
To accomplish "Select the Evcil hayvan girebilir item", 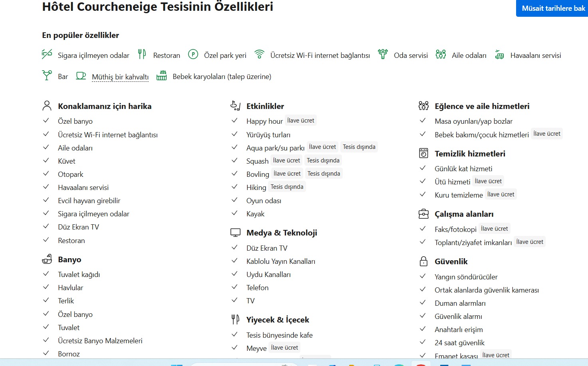I will [89, 200].
